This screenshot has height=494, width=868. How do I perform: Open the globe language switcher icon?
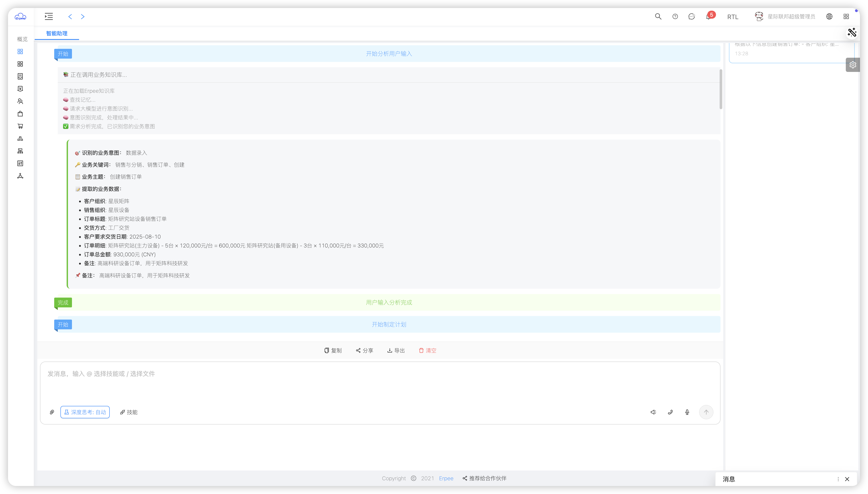click(x=829, y=17)
